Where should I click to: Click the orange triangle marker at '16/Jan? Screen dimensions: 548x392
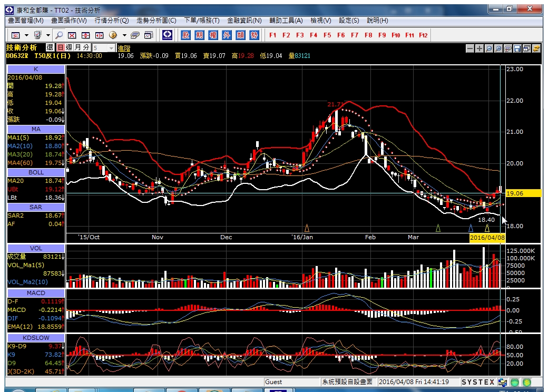(307, 228)
